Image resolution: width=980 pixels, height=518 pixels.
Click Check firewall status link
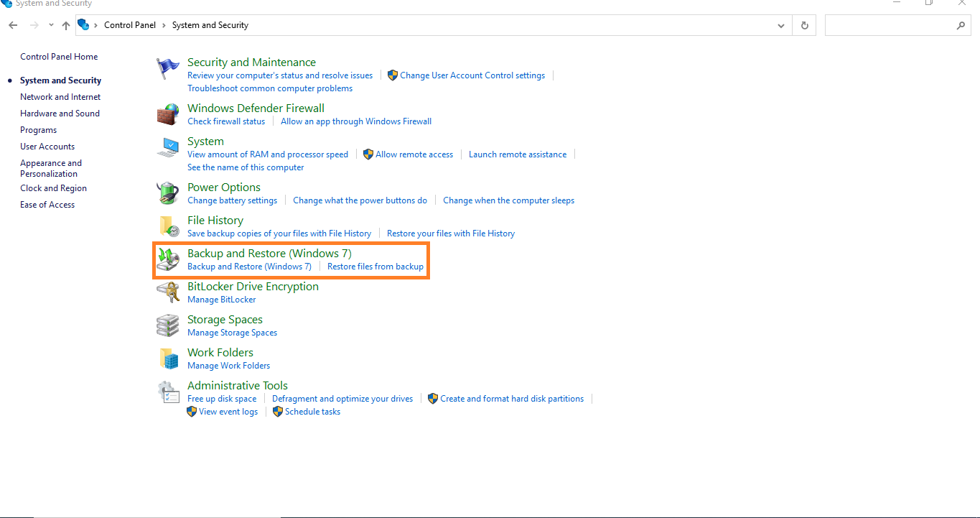(226, 121)
